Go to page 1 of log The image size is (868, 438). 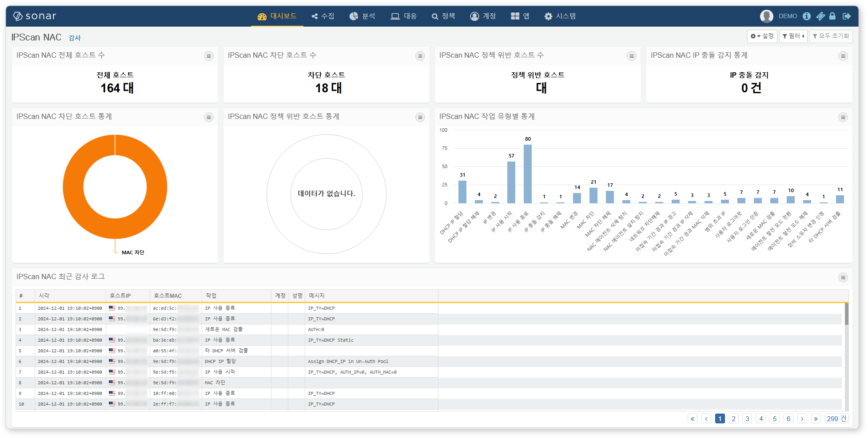pos(720,419)
